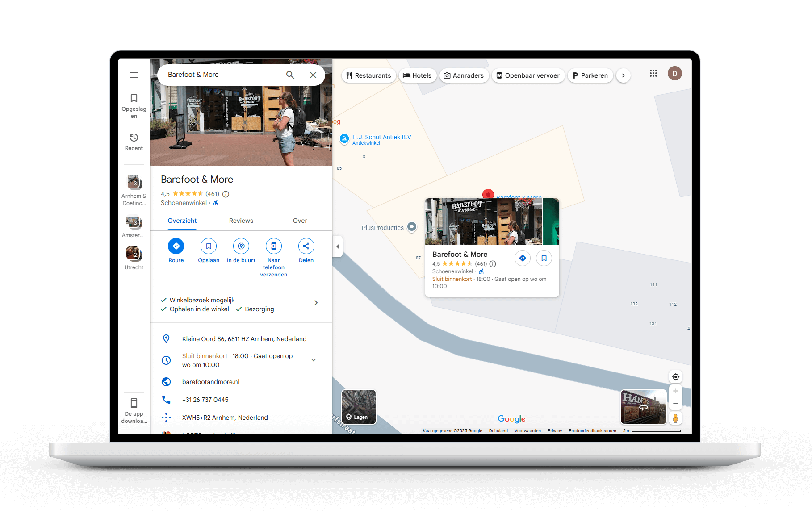Clear the Barefoot & More search
The width and height of the screenshot is (812, 522).
[x=313, y=75]
